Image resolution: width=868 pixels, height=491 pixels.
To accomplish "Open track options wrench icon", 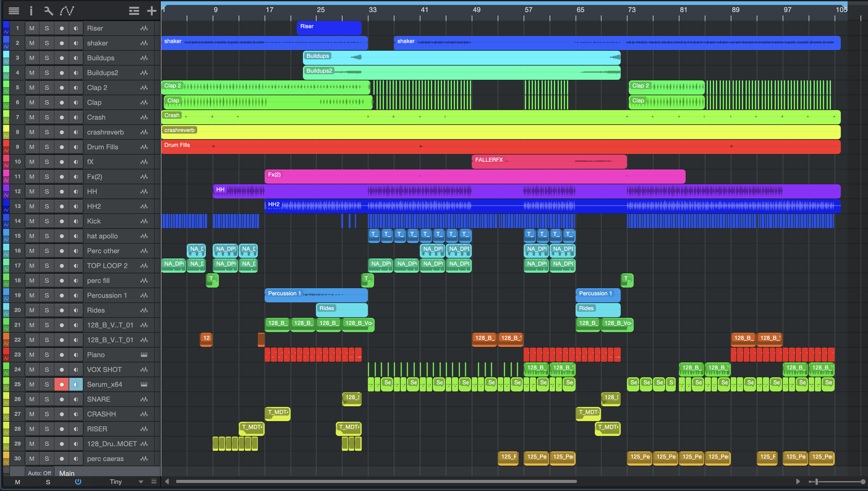I will pos(49,11).
